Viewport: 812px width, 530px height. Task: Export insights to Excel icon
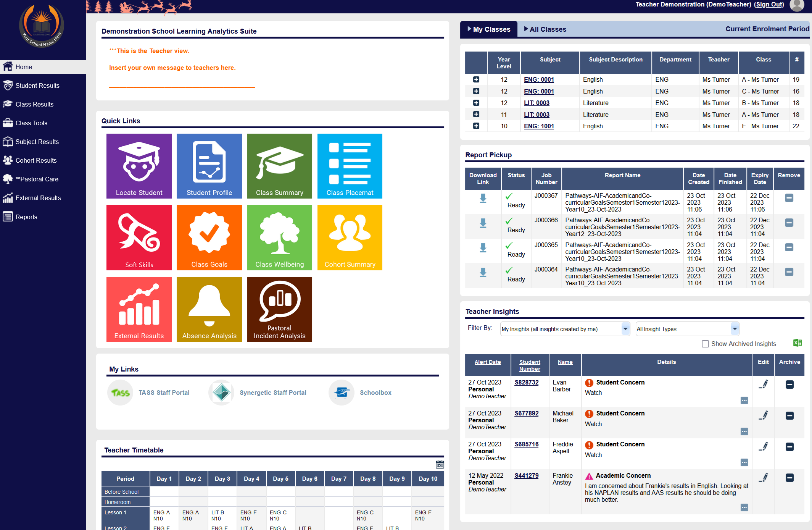[x=797, y=343]
